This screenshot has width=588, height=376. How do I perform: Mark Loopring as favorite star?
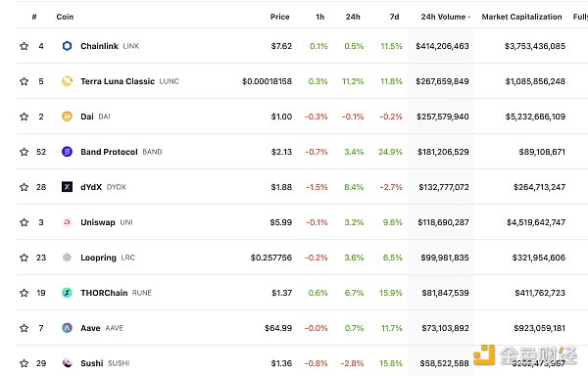click(24, 258)
